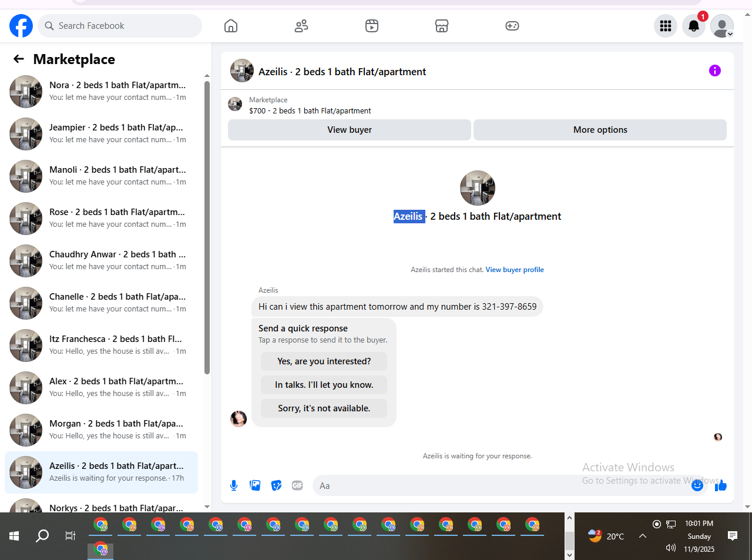
Task: Open Chanelle's conversation in the list
Action: (101, 303)
